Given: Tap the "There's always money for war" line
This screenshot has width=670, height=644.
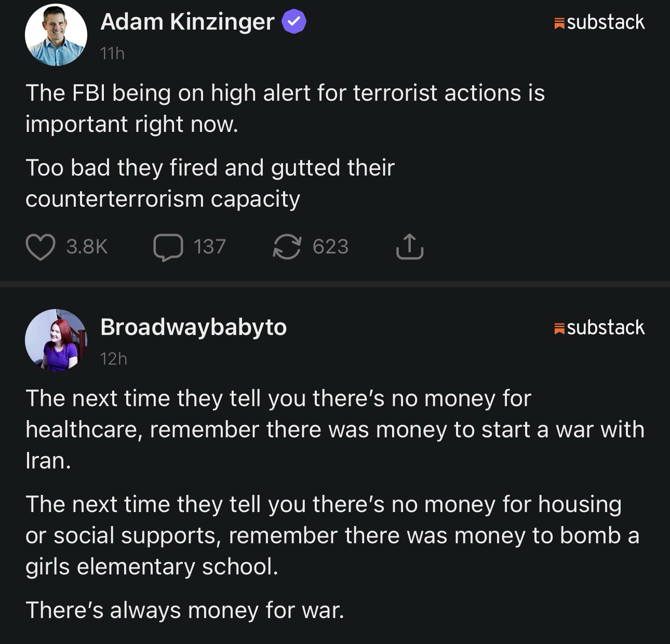Looking at the screenshot, I should tap(185, 610).
